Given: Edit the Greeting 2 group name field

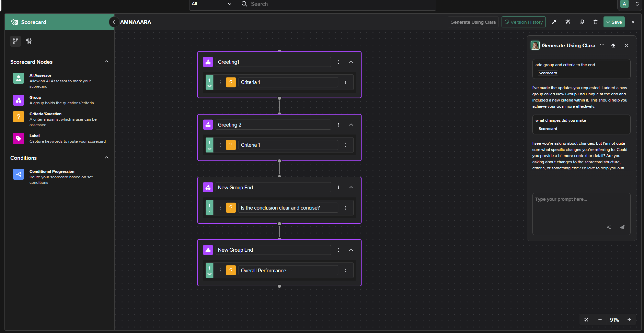Looking at the screenshot, I should click(273, 125).
